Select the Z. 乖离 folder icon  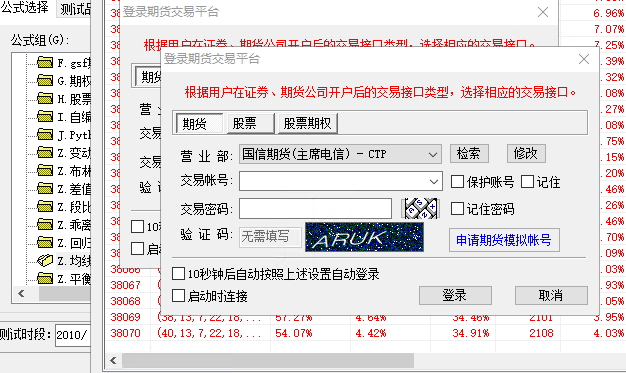[x=45, y=224]
